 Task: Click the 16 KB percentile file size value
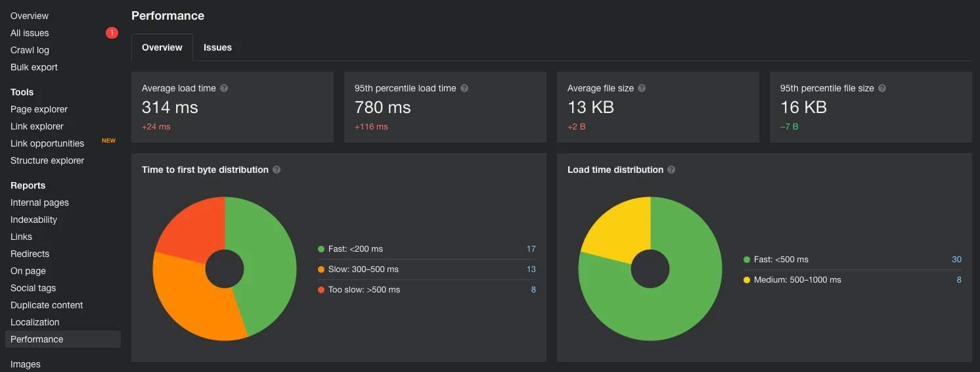click(803, 107)
